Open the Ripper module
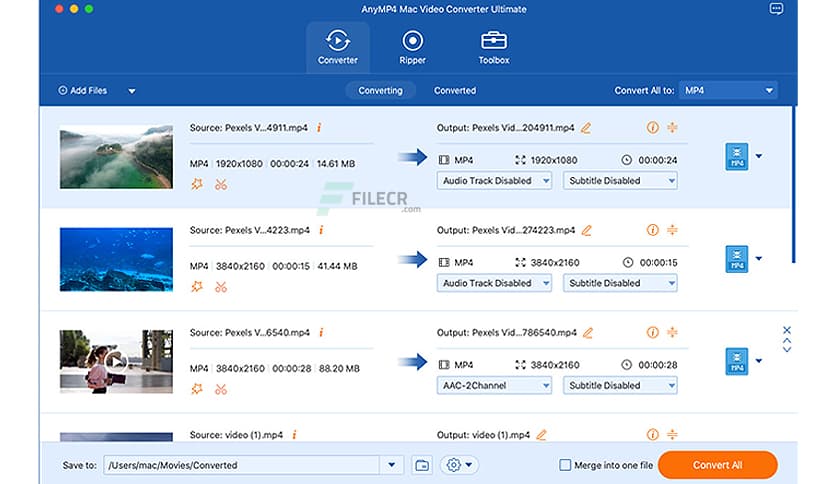Viewport: 836px width, 484px height. coord(412,47)
